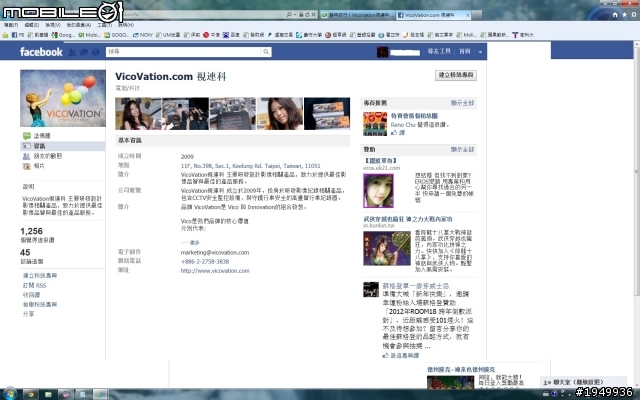Open UM地圖 bookmark in favorites bar

(168, 35)
